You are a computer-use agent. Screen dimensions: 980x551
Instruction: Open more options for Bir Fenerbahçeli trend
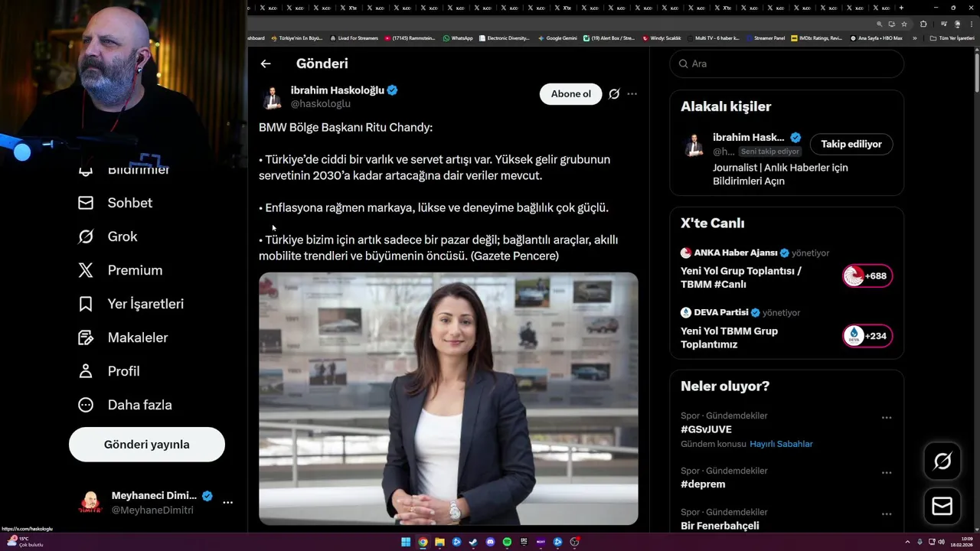pos(887,514)
